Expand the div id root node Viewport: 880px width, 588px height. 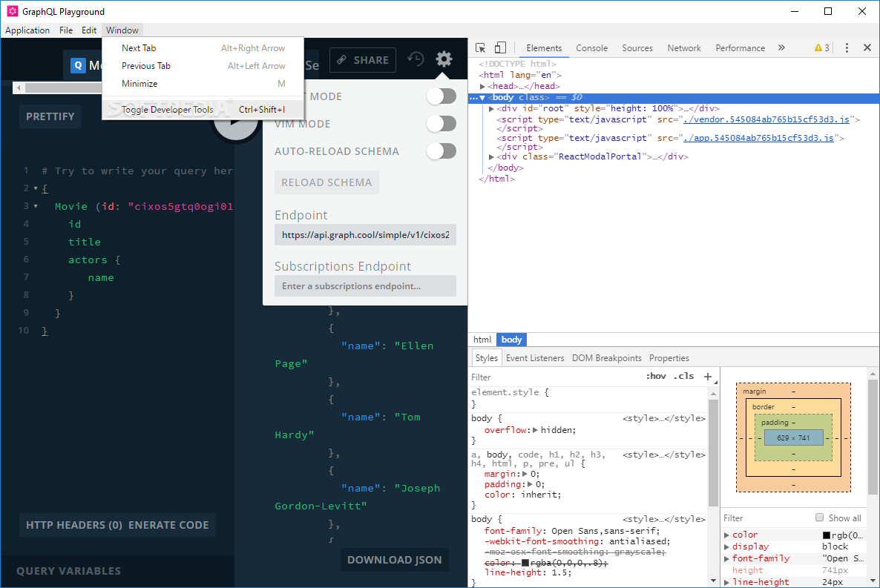coord(492,109)
